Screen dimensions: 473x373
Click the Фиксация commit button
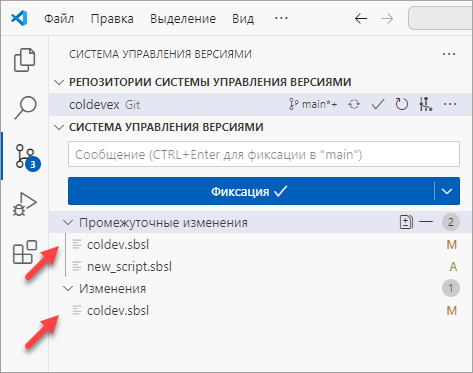[251, 191]
